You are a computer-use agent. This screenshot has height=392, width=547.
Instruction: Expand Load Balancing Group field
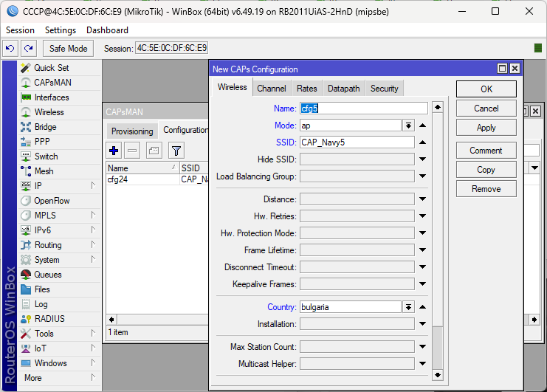click(422, 176)
